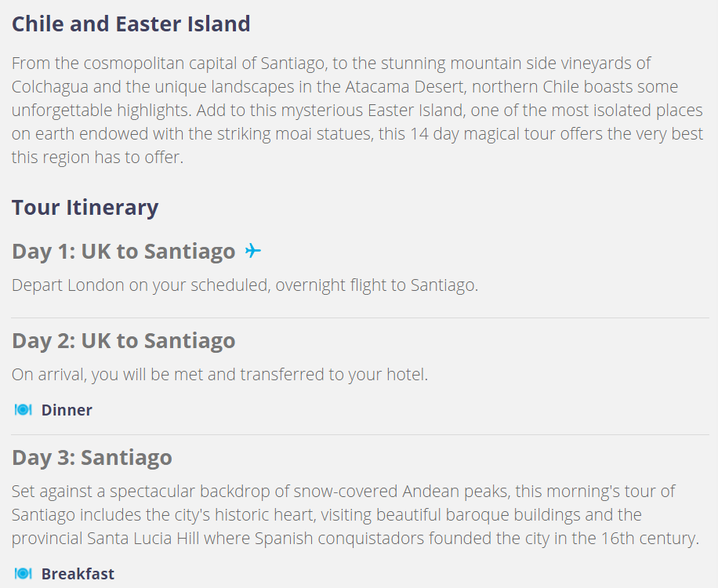Select the Chile and Easter Island heading
This screenshot has width=718, height=588.
(131, 24)
